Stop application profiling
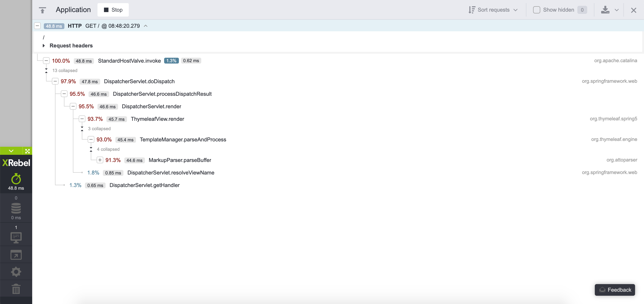This screenshot has height=304, width=644. click(x=113, y=10)
